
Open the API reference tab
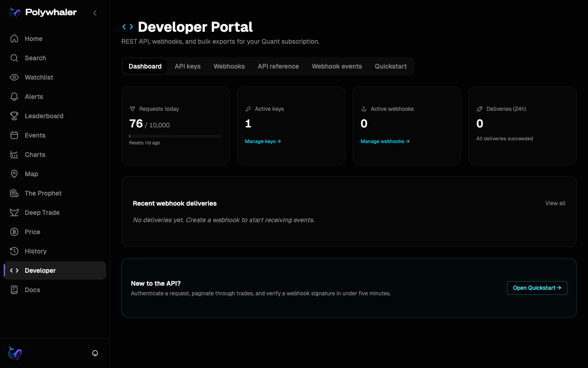pyautogui.click(x=278, y=66)
